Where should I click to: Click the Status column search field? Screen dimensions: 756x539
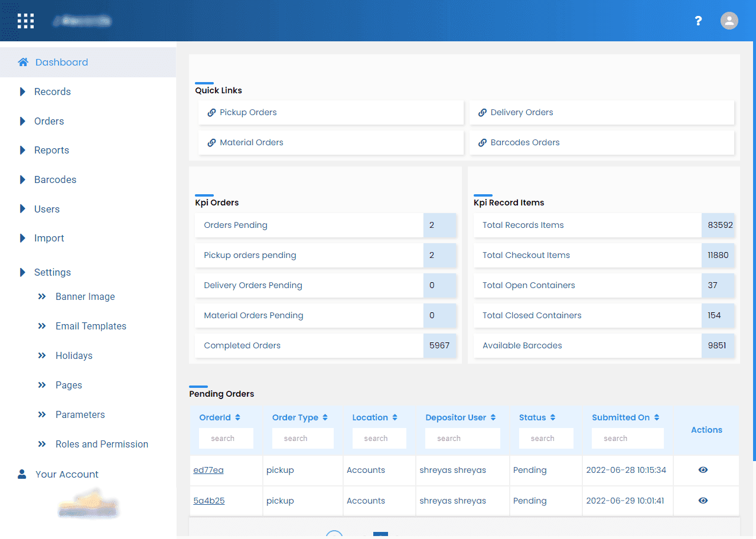(546, 438)
